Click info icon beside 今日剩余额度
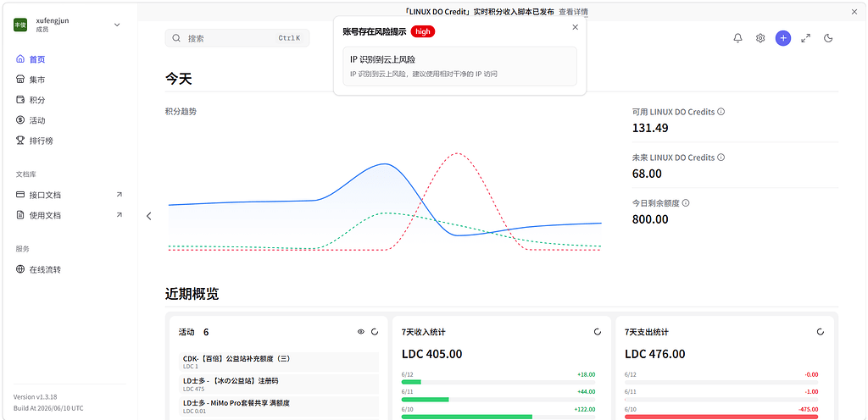This screenshot has width=868, height=420. (x=686, y=203)
